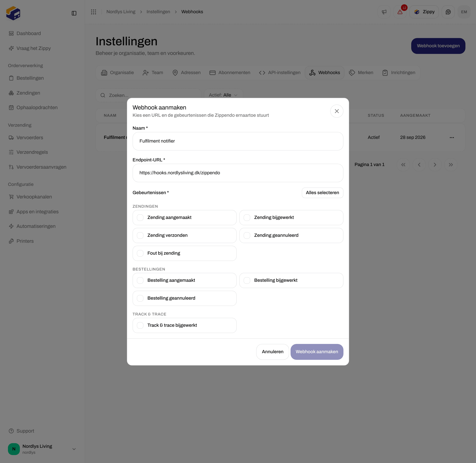Click the Automatiseringen lightning icon
The image size is (476, 463).
click(11, 226)
